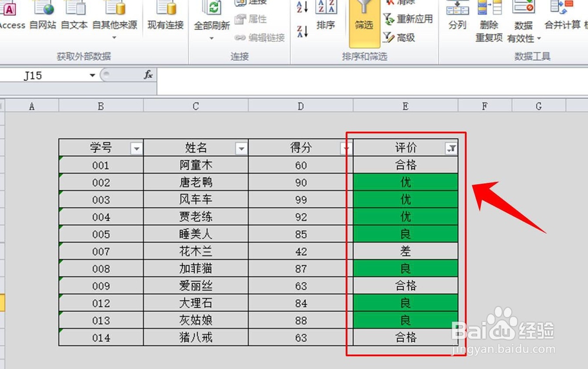Select the name cell 大理石
588x369 pixels.
(196, 303)
